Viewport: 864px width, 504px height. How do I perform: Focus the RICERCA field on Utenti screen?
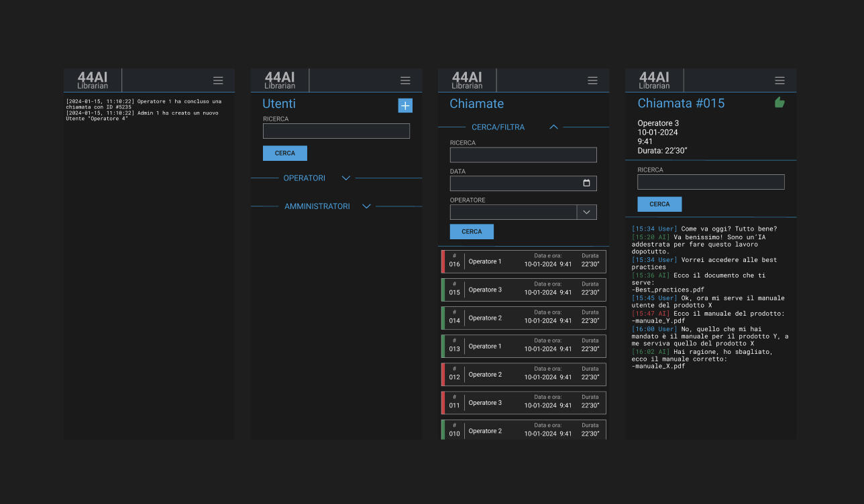pyautogui.click(x=336, y=131)
